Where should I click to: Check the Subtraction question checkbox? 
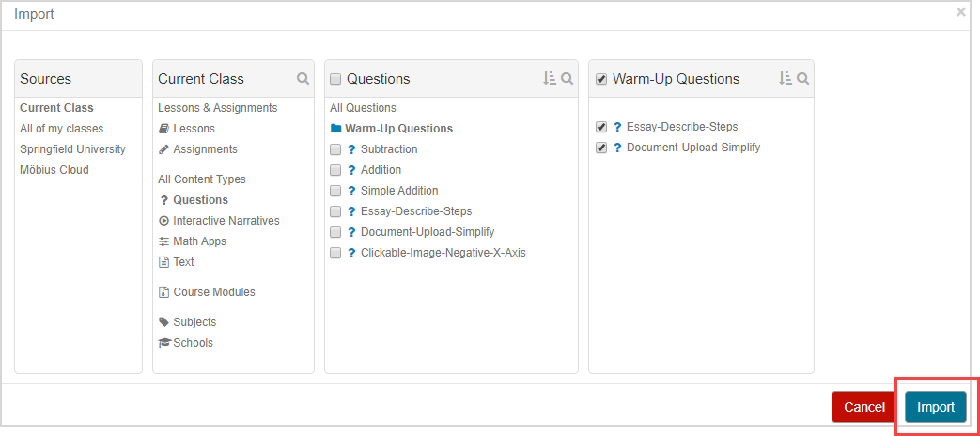(335, 150)
